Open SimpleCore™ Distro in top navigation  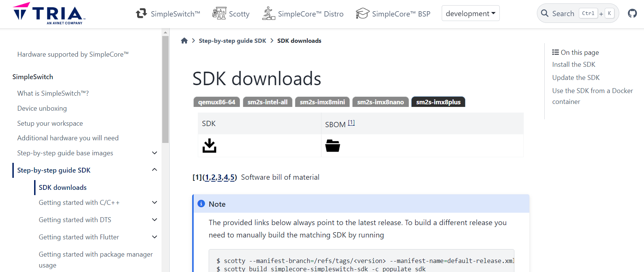pos(311,14)
